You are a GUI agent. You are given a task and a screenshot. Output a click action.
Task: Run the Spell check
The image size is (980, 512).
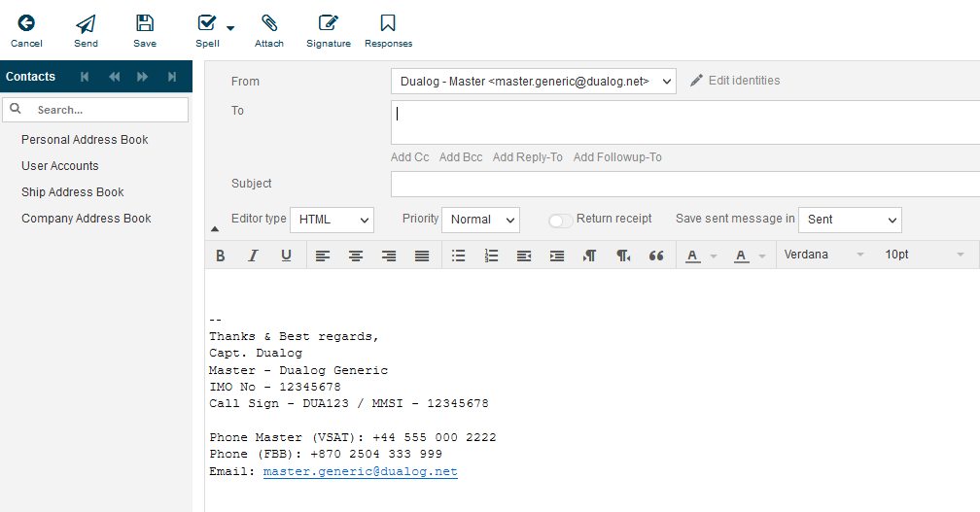click(207, 31)
